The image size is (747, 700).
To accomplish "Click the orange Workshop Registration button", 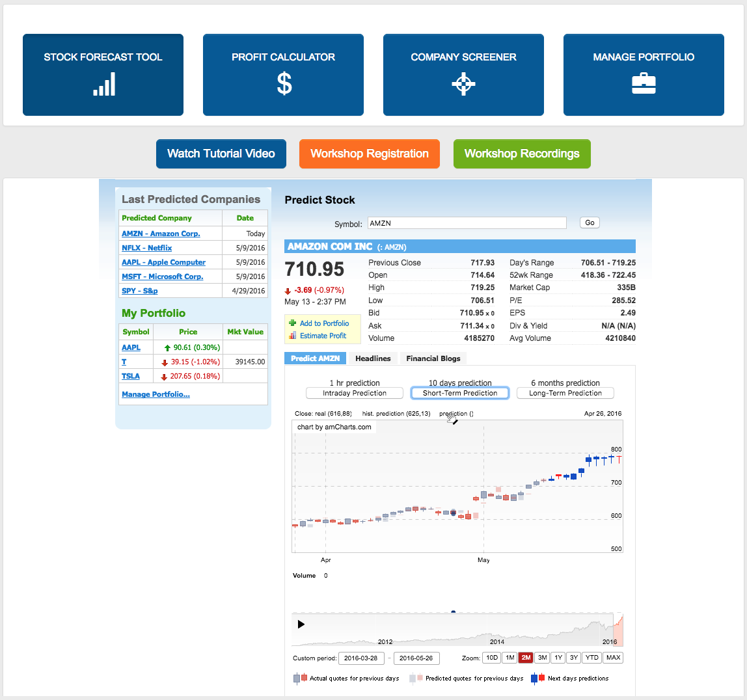I will pos(369,154).
